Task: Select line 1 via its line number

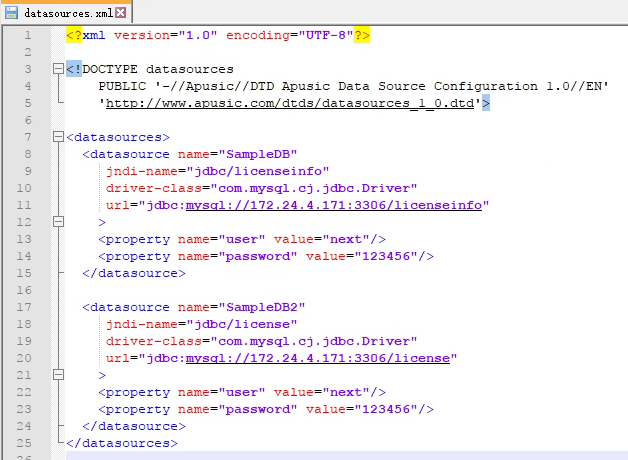Action: 28,35
